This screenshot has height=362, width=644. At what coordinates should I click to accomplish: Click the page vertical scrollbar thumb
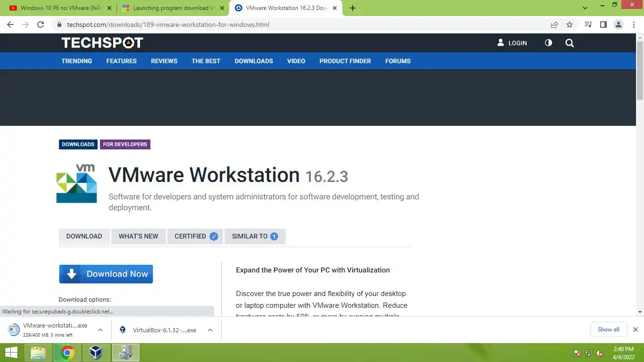tap(640, 70)
